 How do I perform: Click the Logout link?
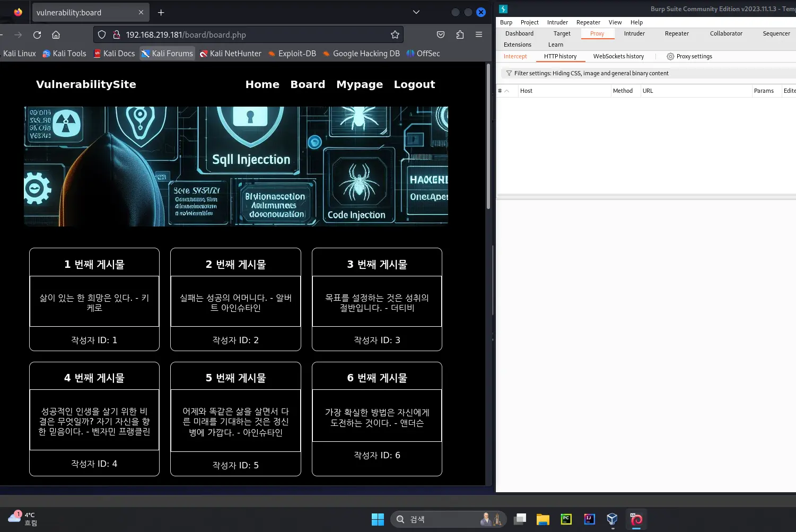click(414, 84)
